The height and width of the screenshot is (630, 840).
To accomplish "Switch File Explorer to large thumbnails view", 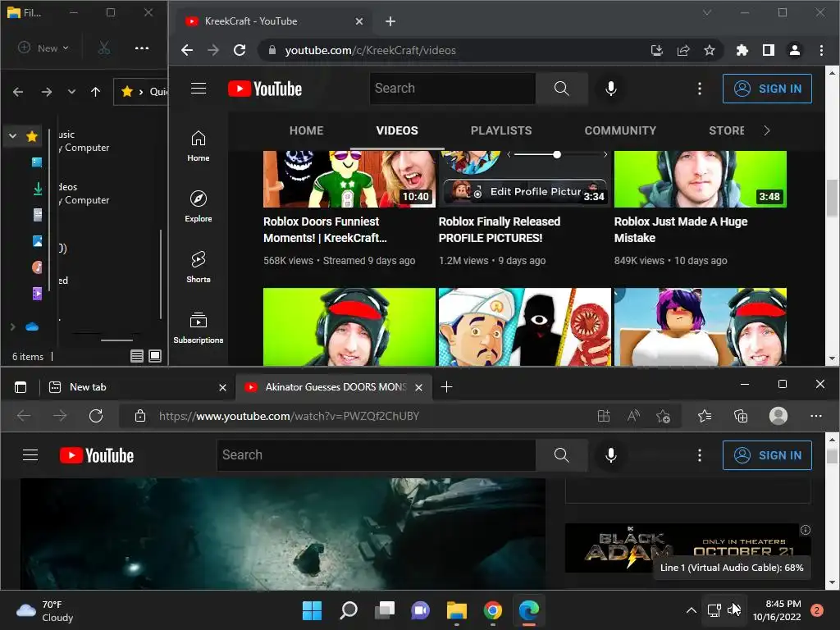I will 155,356.
